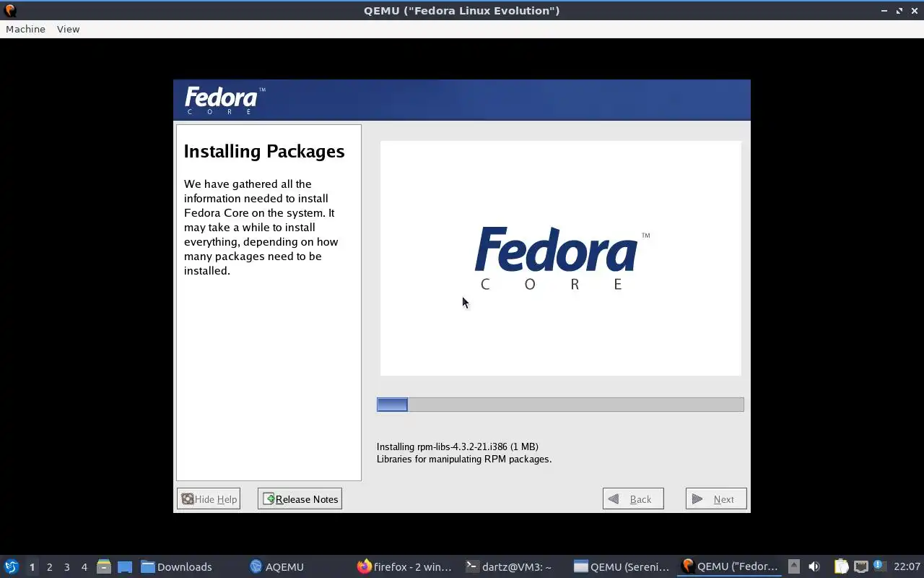This screenshot has width=924, height=578.
Task: Click the package installation progress bar
Action: (560, 405)
